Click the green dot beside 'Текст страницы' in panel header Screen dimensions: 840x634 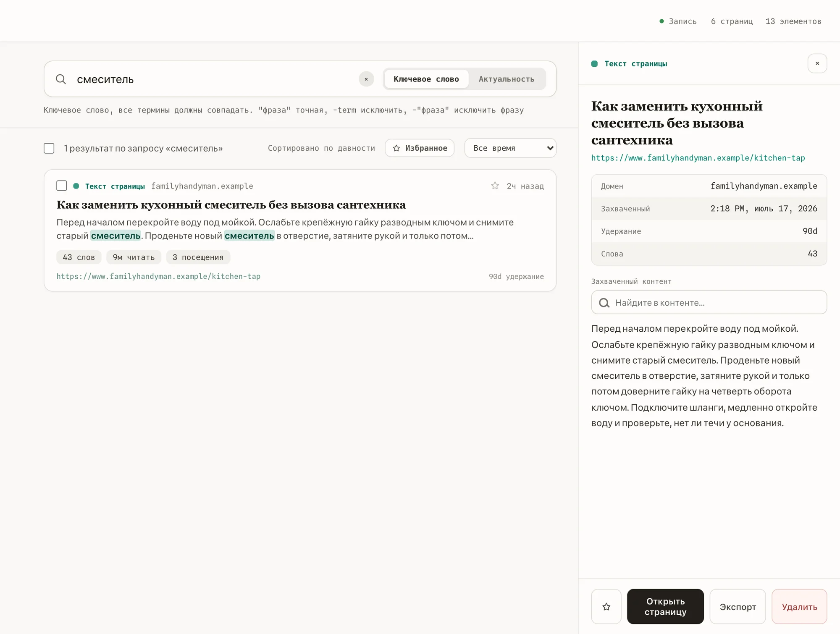tap(594, 64)
